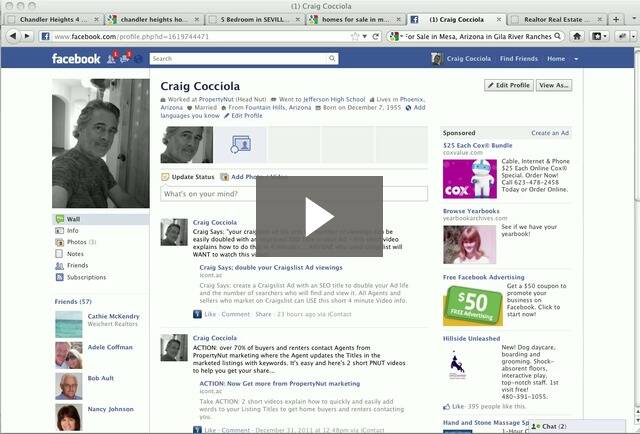Image resolution: width=640 pixels, height=434 pixels.
Task: Open URL history dropdown arrow
Action: 364,36
